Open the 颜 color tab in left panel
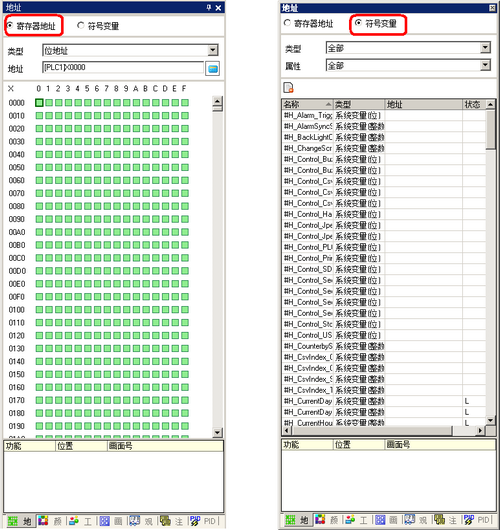The image size is (500, 530). point(51,521)
